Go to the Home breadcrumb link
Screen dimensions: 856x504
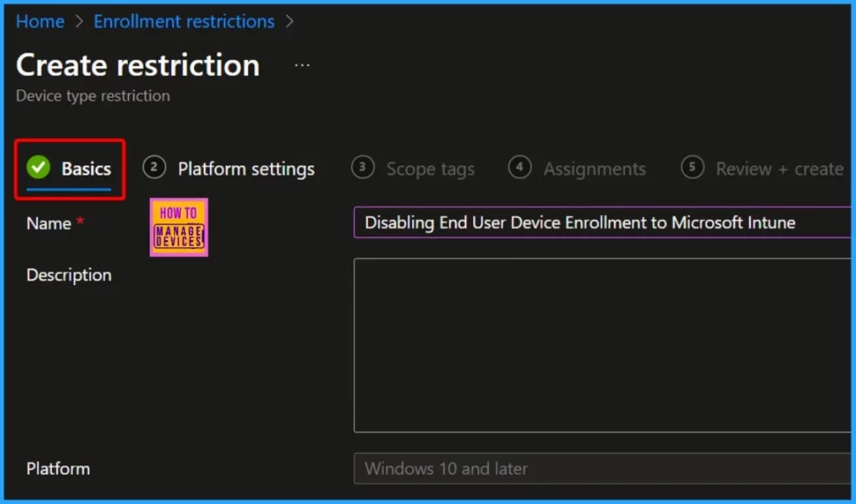click(x=40, y=21)
